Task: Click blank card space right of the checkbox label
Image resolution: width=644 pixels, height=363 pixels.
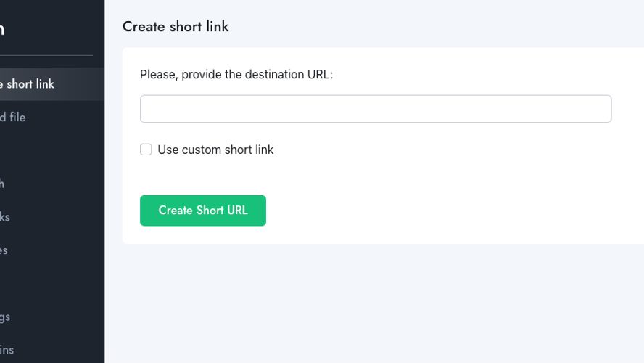Action: [452, 150]
